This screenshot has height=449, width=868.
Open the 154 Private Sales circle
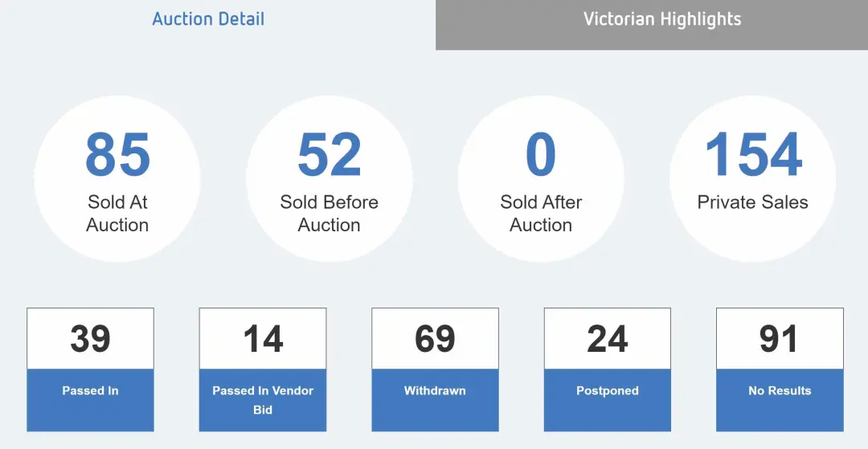[753, 178]
